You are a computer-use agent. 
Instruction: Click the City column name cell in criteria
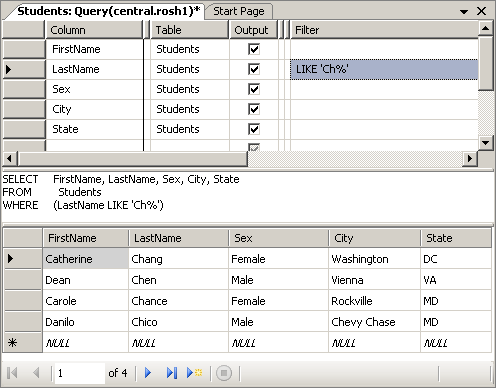point(94,109)
